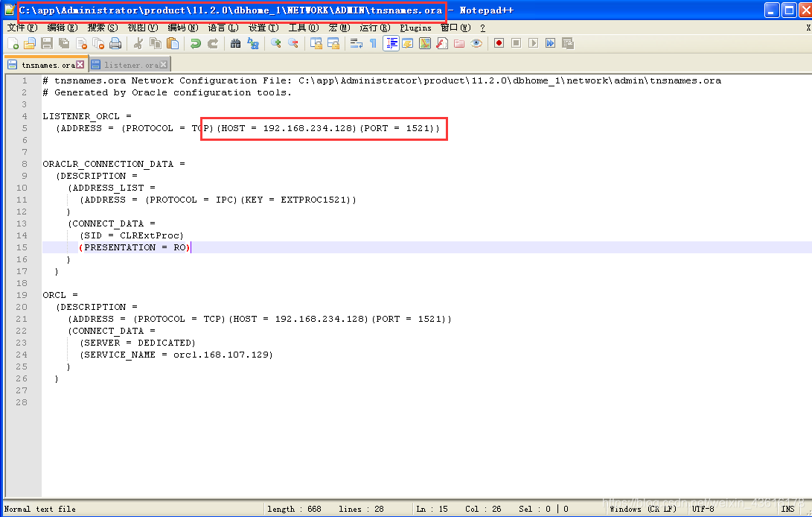Image resolution: width=812 pixels, height=517 pixels.
Task: Play back the recorded macro
Action: (533, 43)
